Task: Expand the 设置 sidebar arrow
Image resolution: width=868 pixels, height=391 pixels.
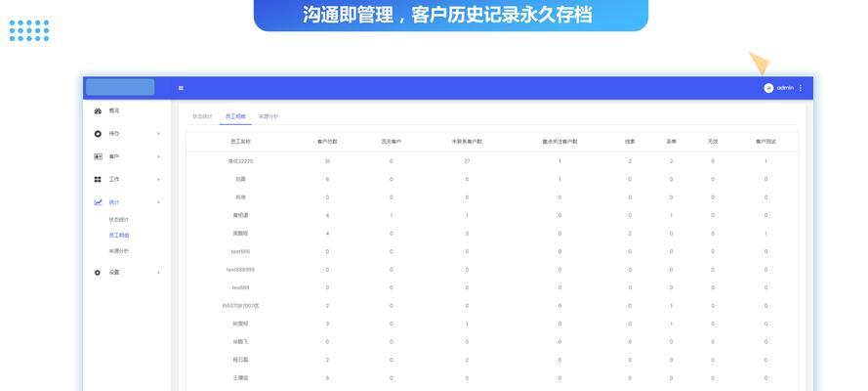Action: tap(159, 273)
